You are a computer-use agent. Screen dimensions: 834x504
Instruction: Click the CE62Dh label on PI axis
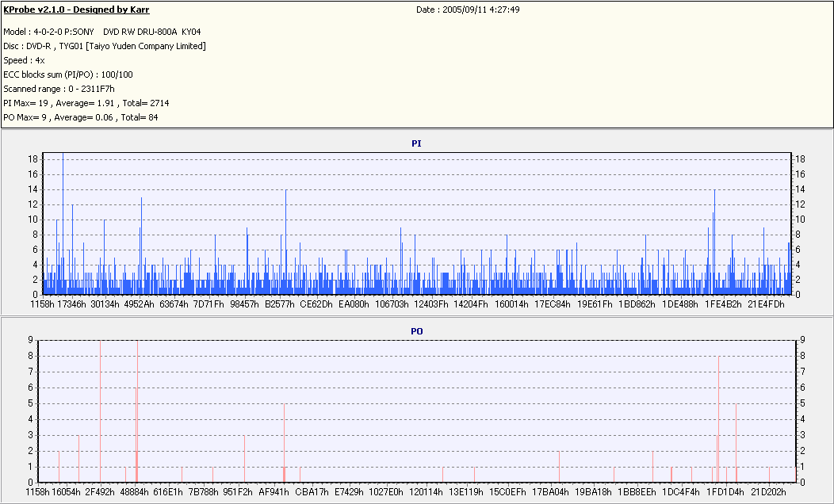pos(316,304)
